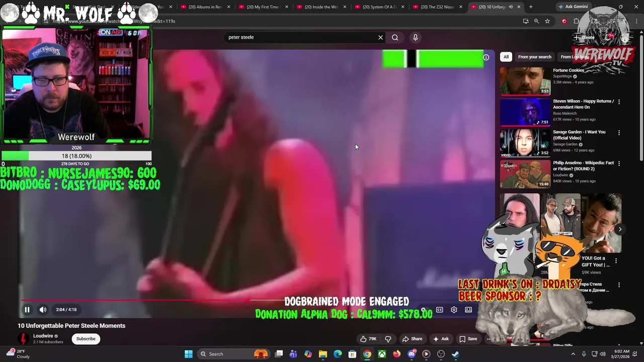Toggle closed captions CC button
This screenshot has width=644, height=362.
[439, 310]
